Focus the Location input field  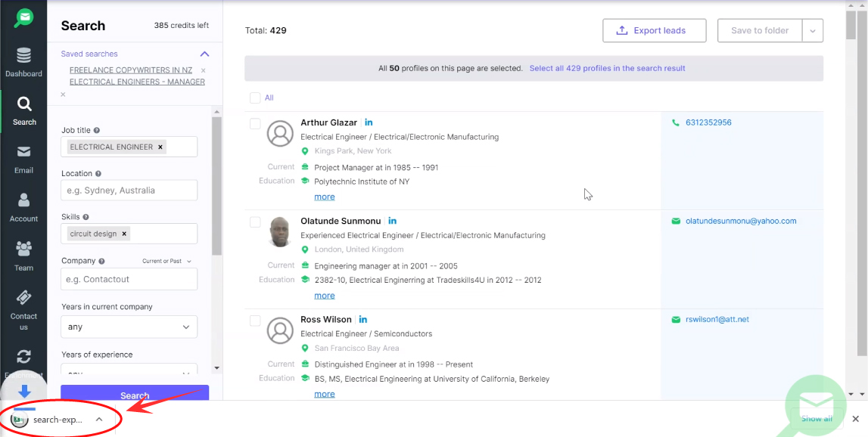pos(129,191)
